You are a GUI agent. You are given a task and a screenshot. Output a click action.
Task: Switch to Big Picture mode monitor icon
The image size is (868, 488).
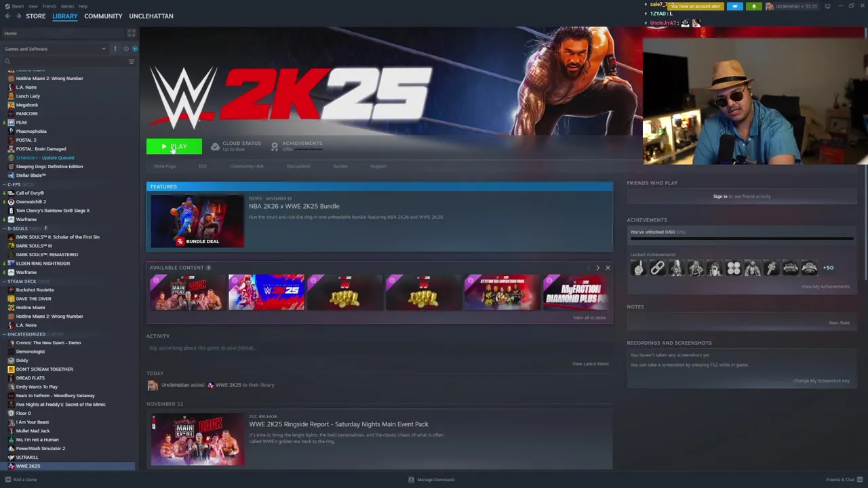point(827,6)
